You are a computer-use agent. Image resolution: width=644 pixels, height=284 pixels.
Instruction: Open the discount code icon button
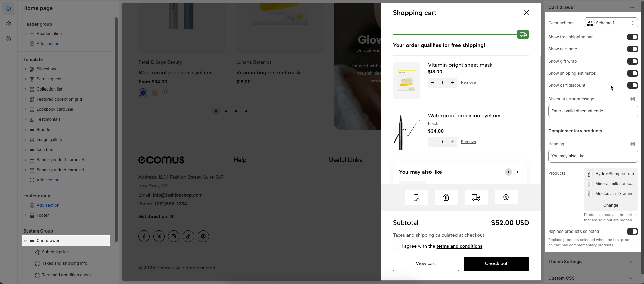click(x=506, y=197)
